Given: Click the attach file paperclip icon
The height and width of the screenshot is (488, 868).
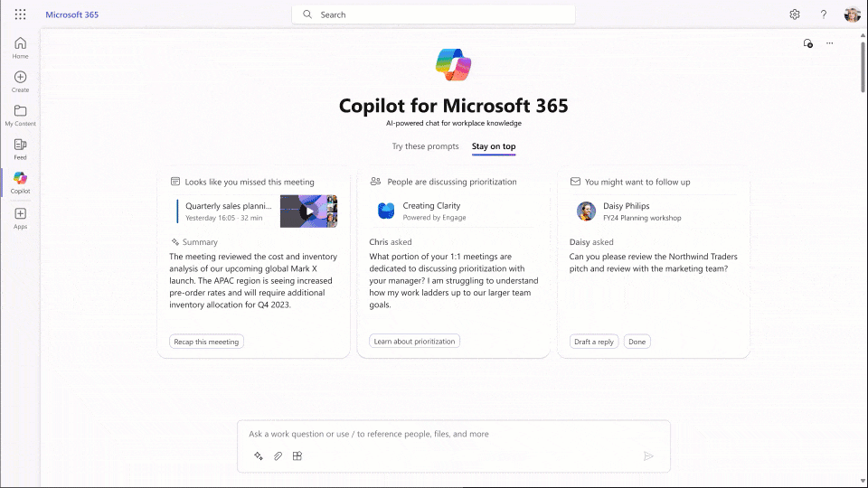Looking at the screenshot, I should (x=278, y=456).
